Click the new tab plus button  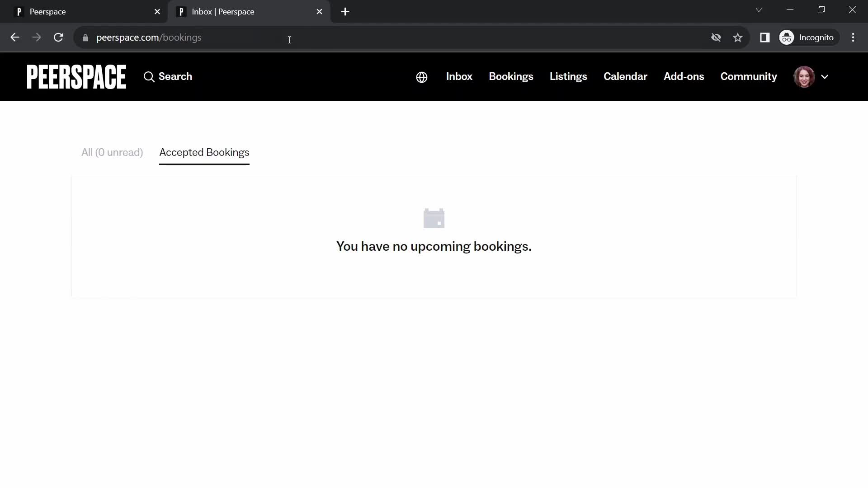pyautogui.click(x=345, y=12)
